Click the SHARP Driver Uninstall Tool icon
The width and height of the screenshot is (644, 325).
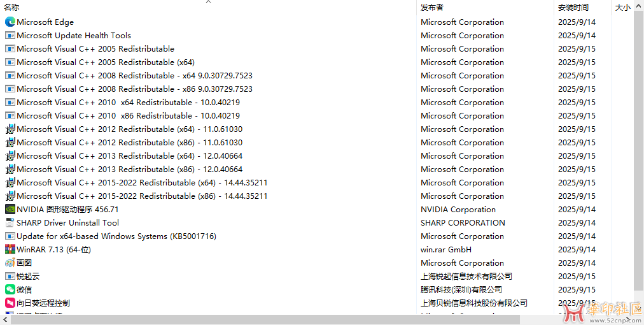tap(10, 222)
